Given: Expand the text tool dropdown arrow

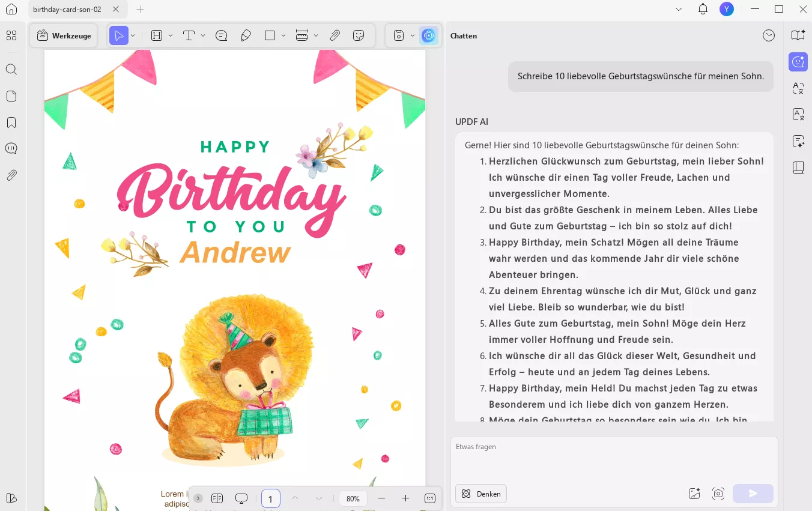Looking at the screenshot, I should click(203, 36).
